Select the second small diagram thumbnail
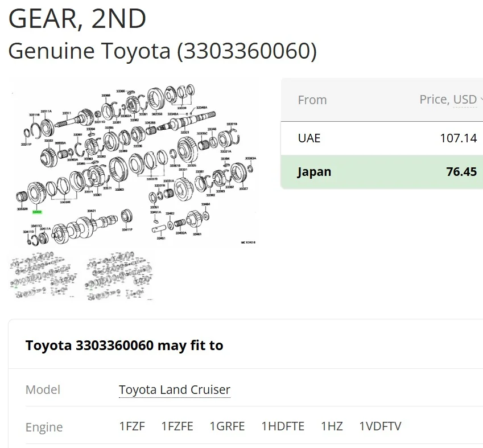The width and height of the screenshot is (483, 448). point(120,276)
